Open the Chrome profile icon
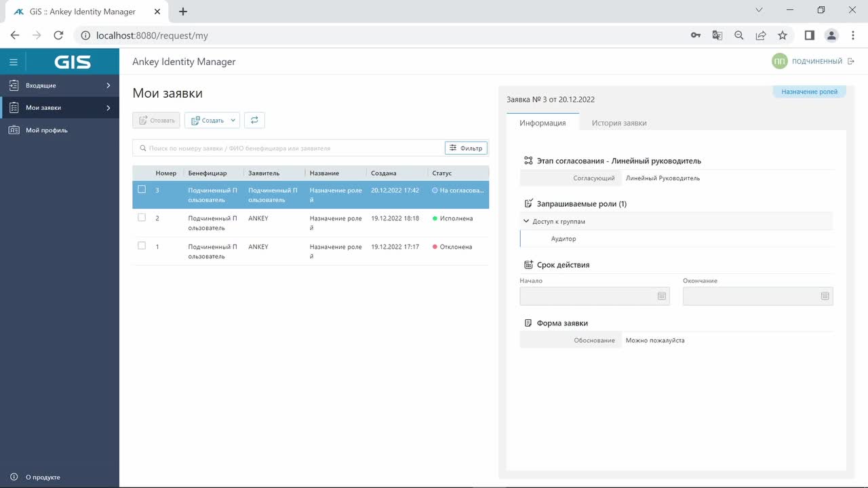Screen dimensions: 868x488 point(831,35)
